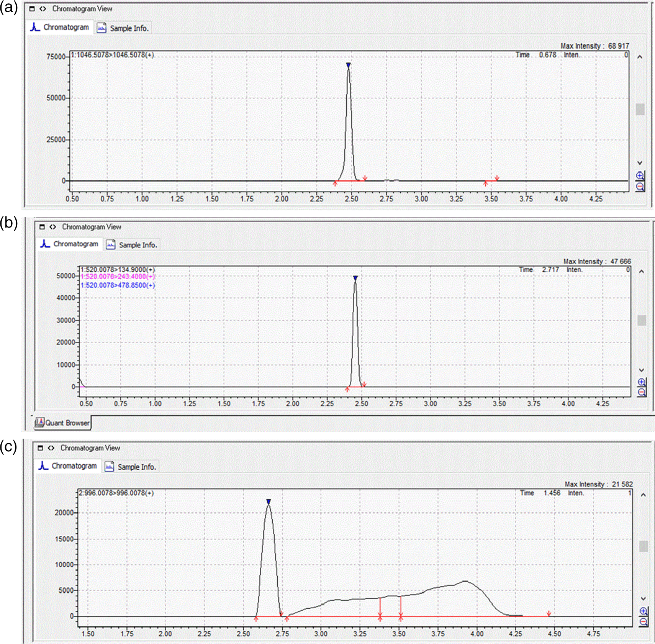Click zoom-out magnifier in panel (b)
The width and height of the screenshot is (655, 644).
pyautogui.click(x=642, y=392)
